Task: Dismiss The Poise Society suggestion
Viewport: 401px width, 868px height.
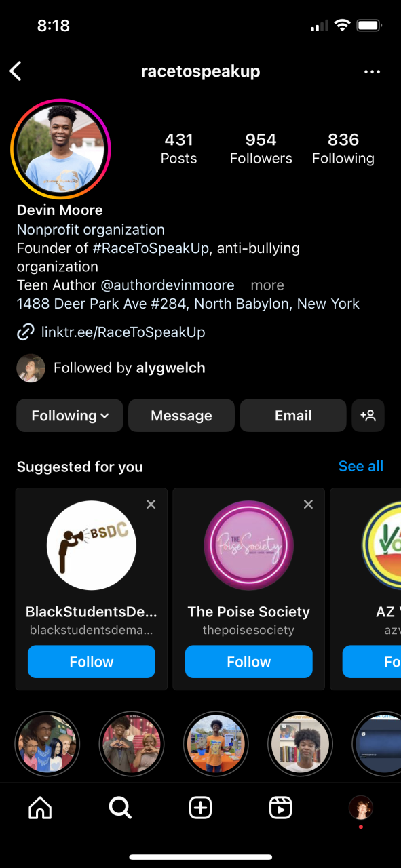Action: (x=308, y=504)
